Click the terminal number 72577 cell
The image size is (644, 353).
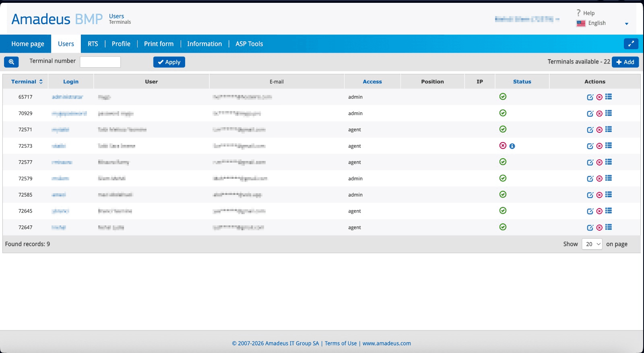click(25, 162)
